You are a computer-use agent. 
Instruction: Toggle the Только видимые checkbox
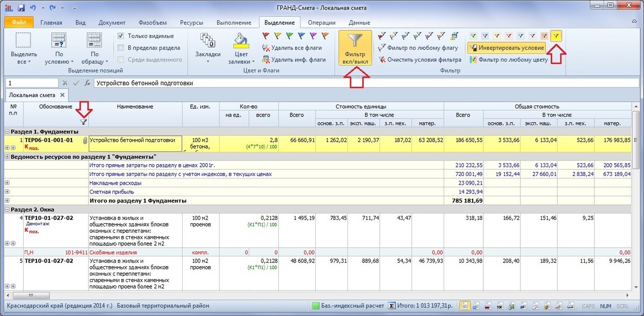coord(121,36)
